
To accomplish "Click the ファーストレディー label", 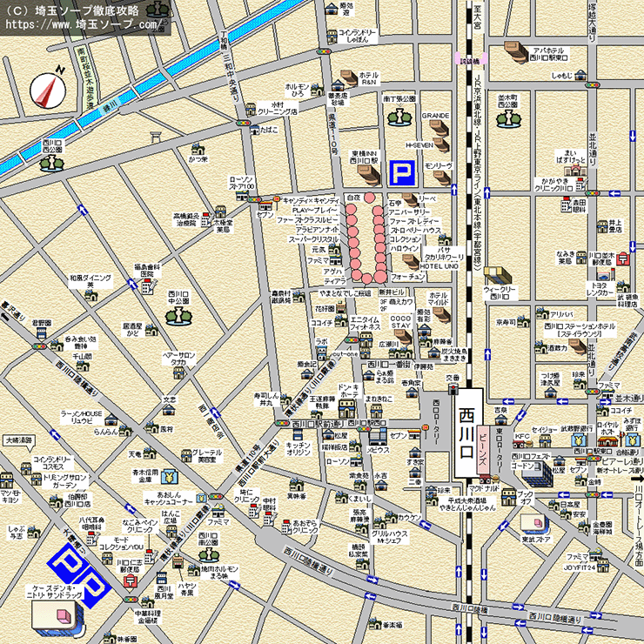I will [x=414, y=221].
